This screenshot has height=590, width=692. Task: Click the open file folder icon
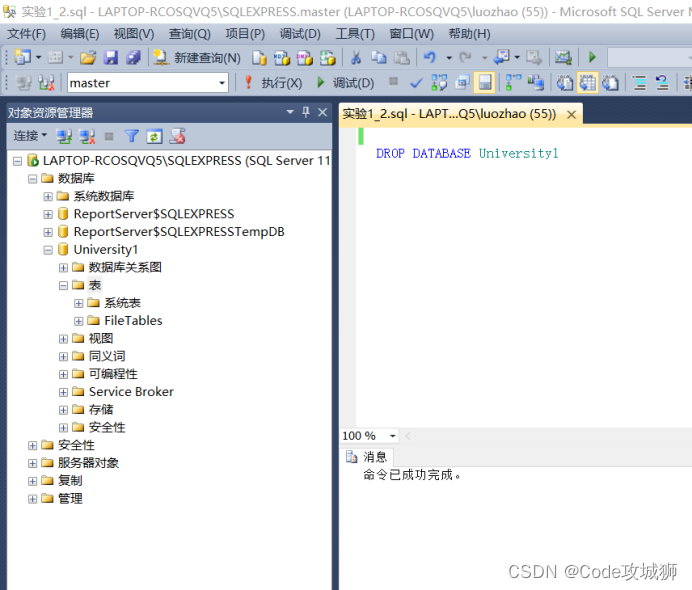click(x=88, y=57)
